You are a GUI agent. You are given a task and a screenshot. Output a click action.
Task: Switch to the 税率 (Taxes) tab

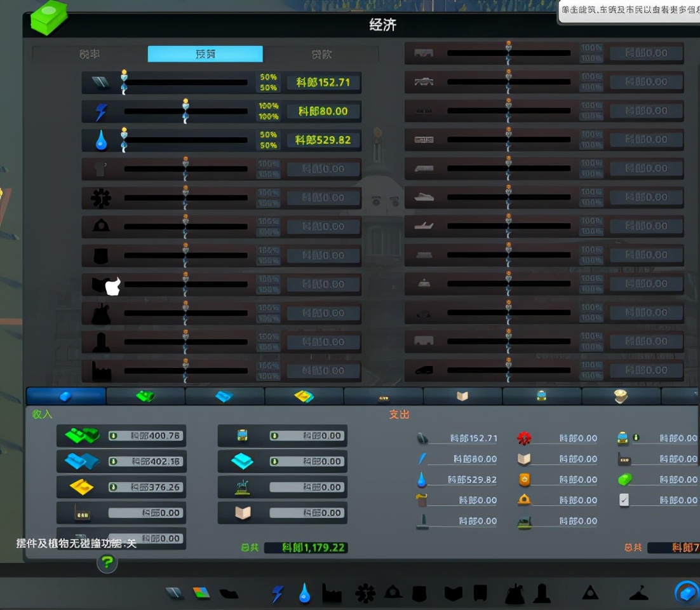(90, 54)
